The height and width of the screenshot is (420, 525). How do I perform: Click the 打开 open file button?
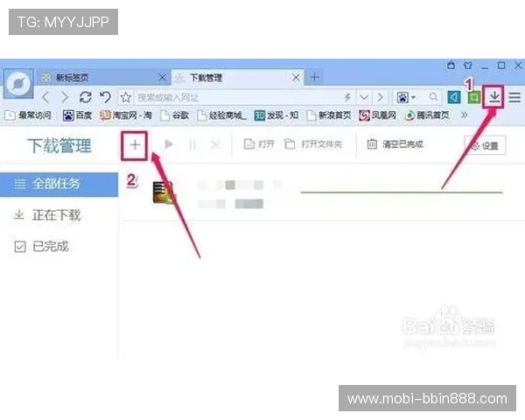[x=259, y=144]
